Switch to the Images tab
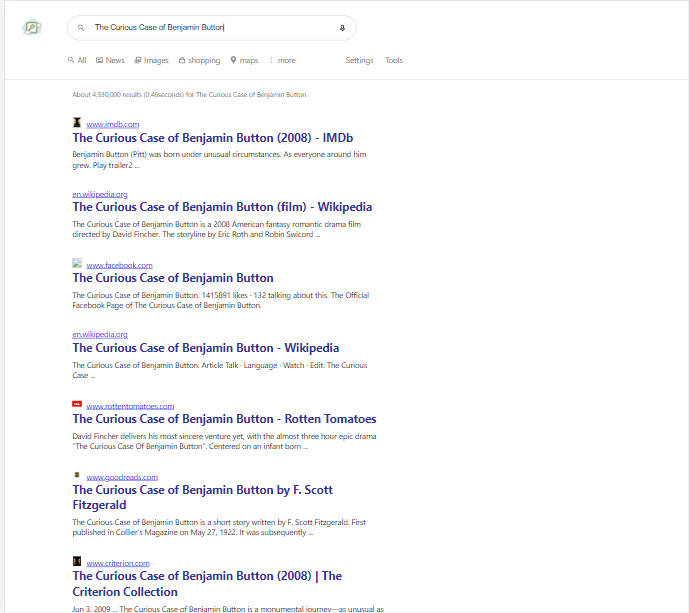This screenshot has width=689, height=613. [152, 60]
